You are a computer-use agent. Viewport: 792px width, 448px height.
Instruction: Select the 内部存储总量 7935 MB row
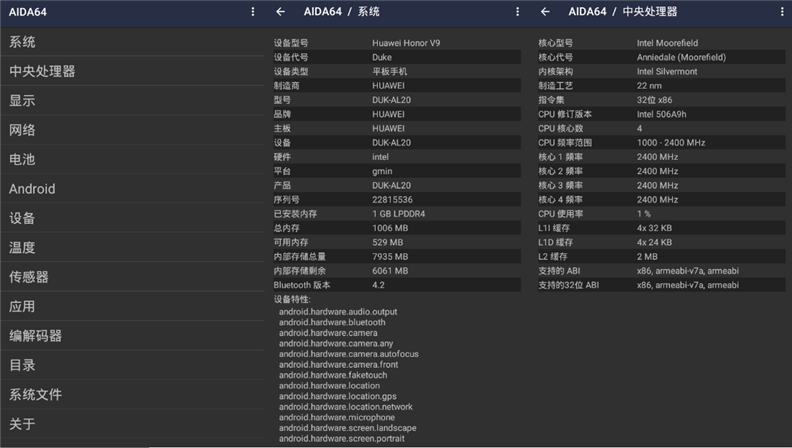point(397,257)
